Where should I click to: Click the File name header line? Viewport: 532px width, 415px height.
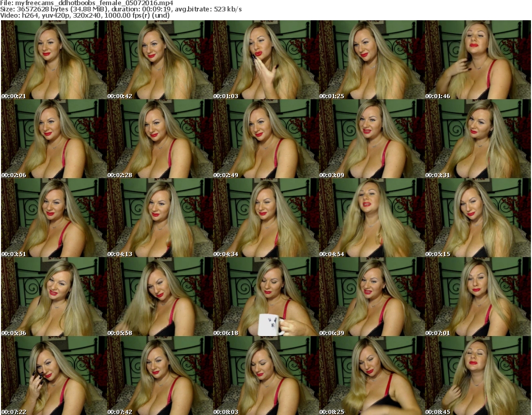(87, 3)
